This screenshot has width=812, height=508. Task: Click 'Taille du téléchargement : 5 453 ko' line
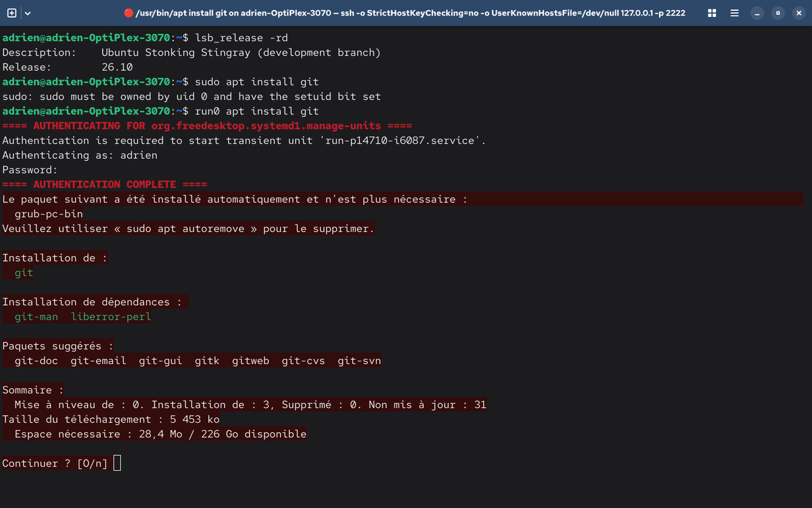tap(111, 419)
